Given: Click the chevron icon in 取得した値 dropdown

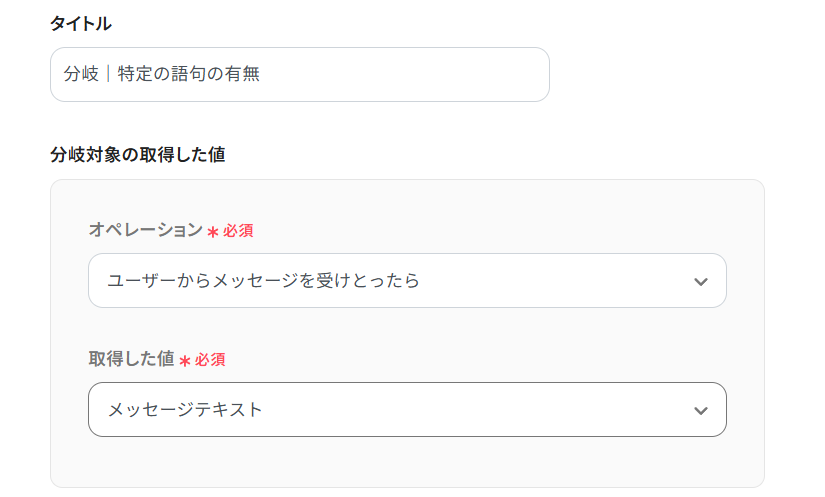Looking at the screenshot, I should click(x=700, y=410).
